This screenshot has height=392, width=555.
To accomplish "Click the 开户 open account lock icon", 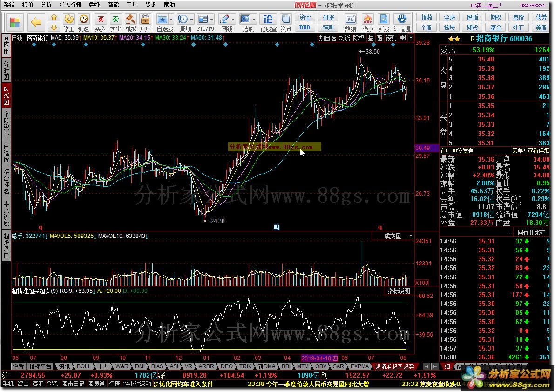I will (x=145, y=23).
